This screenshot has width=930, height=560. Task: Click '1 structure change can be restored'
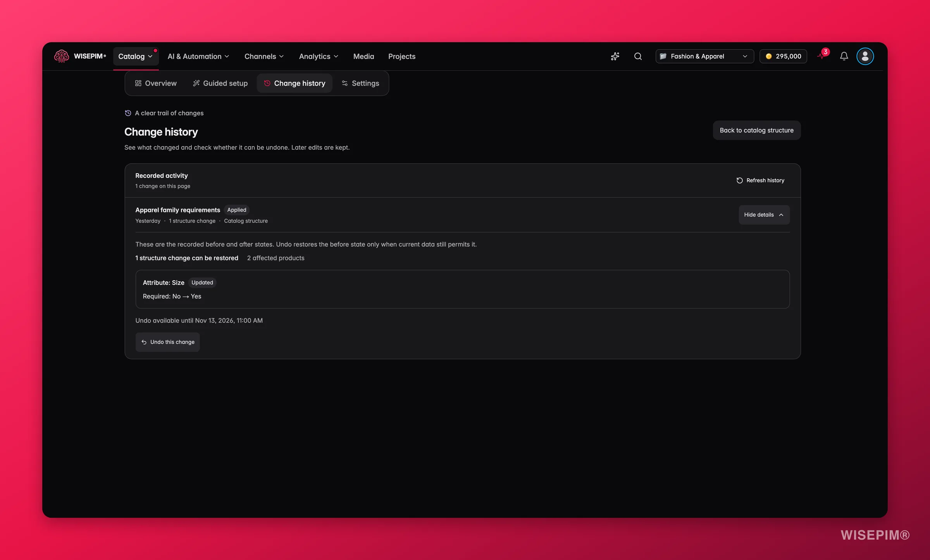(187, 258)
